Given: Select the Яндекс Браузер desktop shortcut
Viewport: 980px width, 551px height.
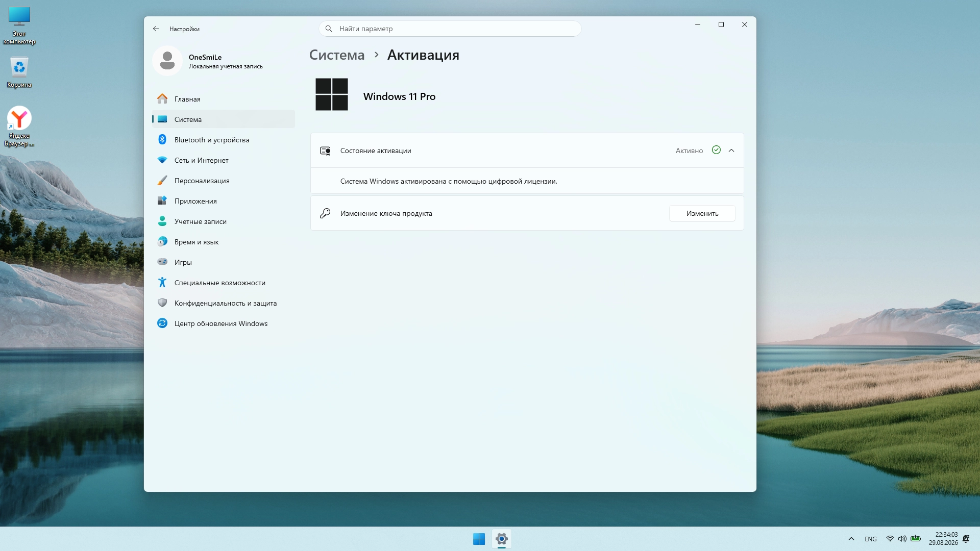Looking at the screenshot, I should coord(19,127).
